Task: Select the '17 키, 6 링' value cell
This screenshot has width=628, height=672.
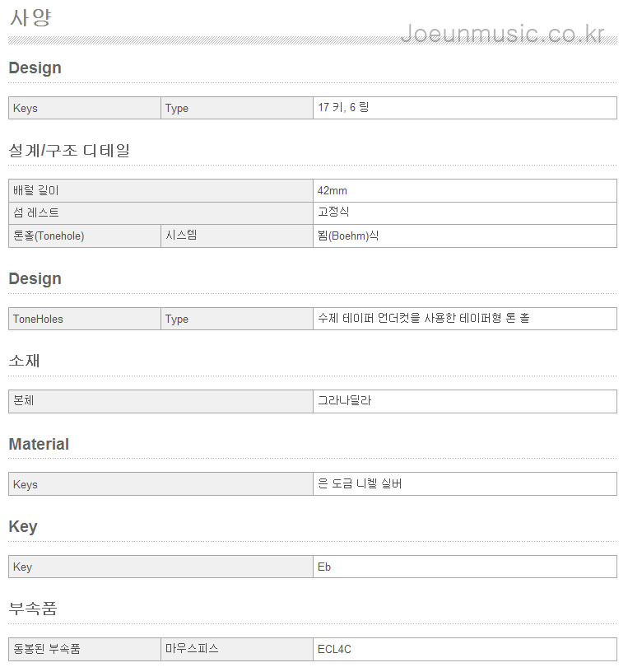Action: tap(465, 108)
